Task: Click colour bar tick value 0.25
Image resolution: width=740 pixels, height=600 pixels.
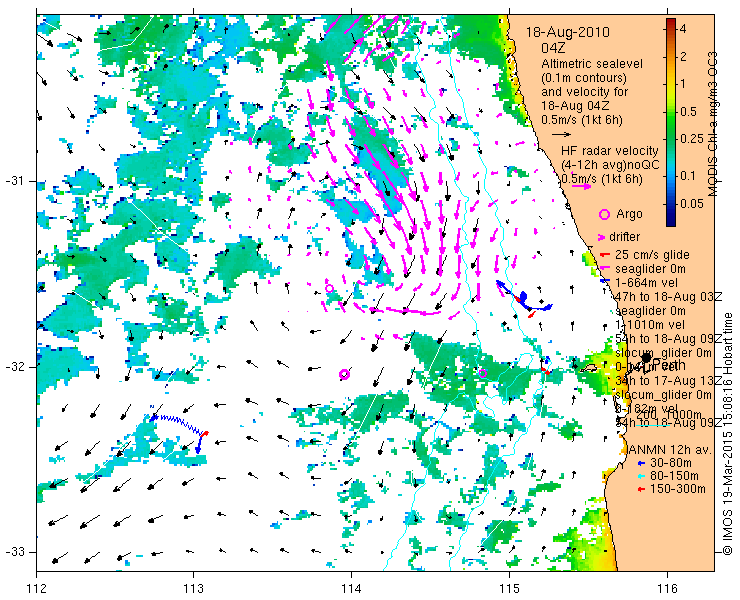Action: pos(691,139)
